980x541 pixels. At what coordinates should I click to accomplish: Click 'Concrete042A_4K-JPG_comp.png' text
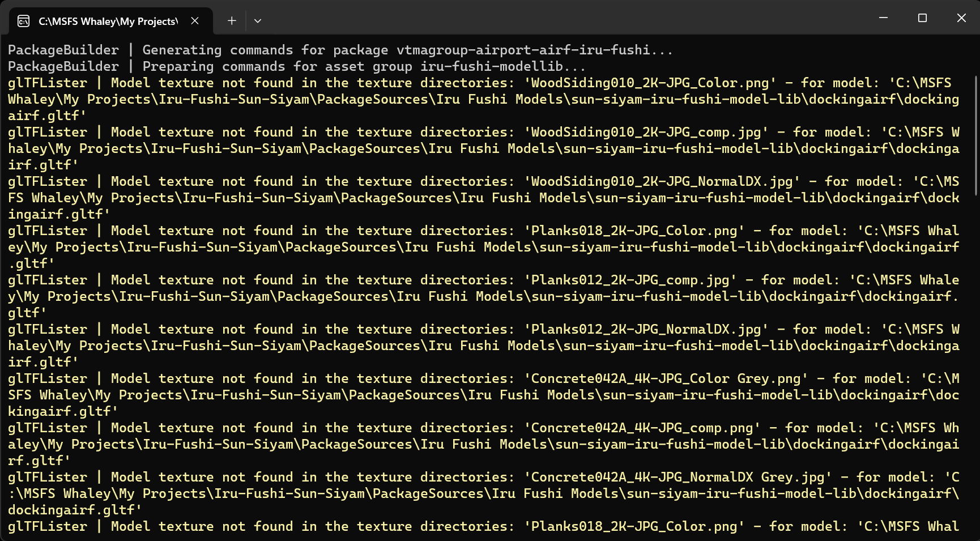(642, 428)
